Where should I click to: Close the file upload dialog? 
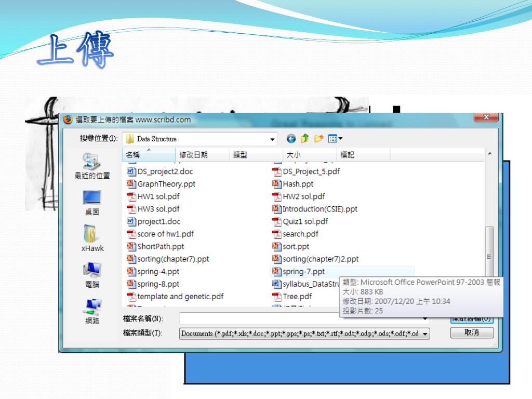tap(486, 117)
